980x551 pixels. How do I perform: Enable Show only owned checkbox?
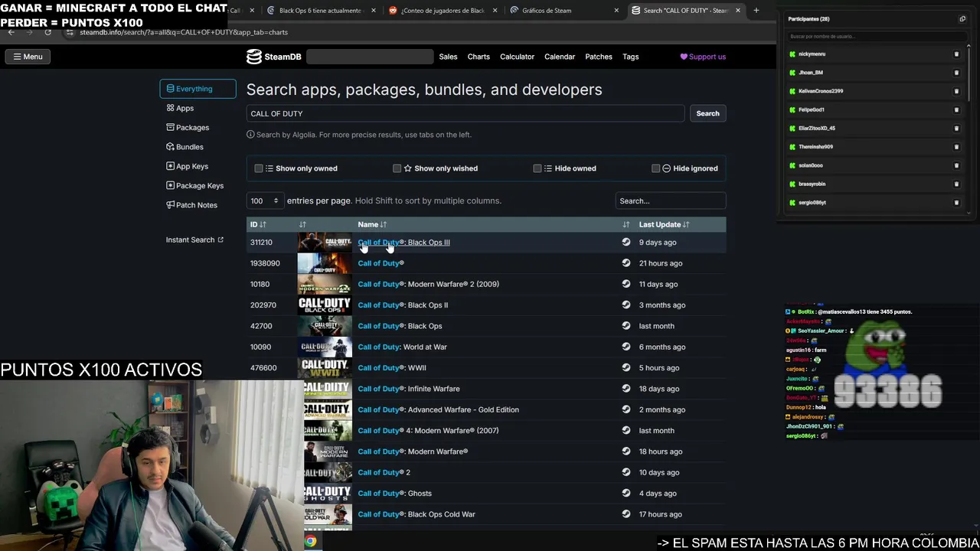[x=259, y=168]
